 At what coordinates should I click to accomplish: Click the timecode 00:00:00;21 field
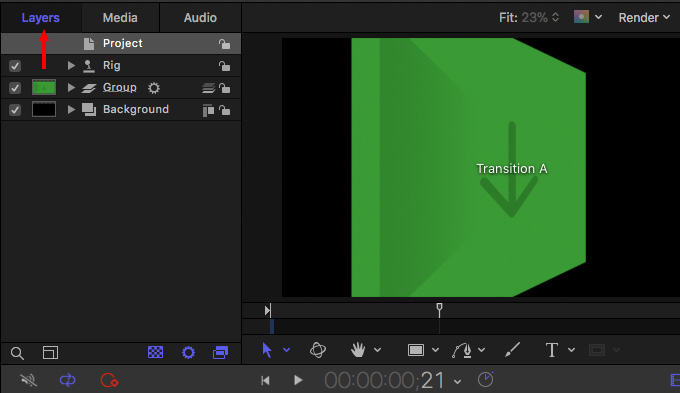point(384,380)
